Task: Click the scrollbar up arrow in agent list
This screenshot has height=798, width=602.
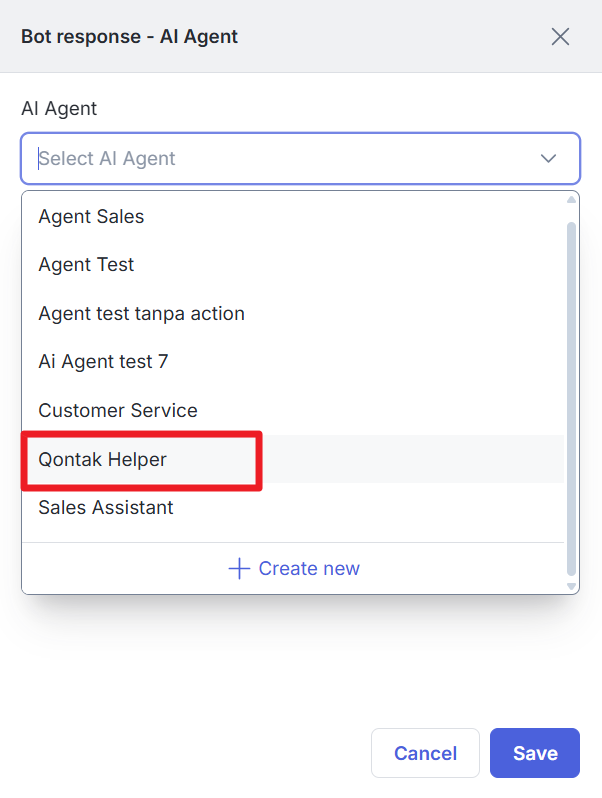Action: (x=571, y=200)
